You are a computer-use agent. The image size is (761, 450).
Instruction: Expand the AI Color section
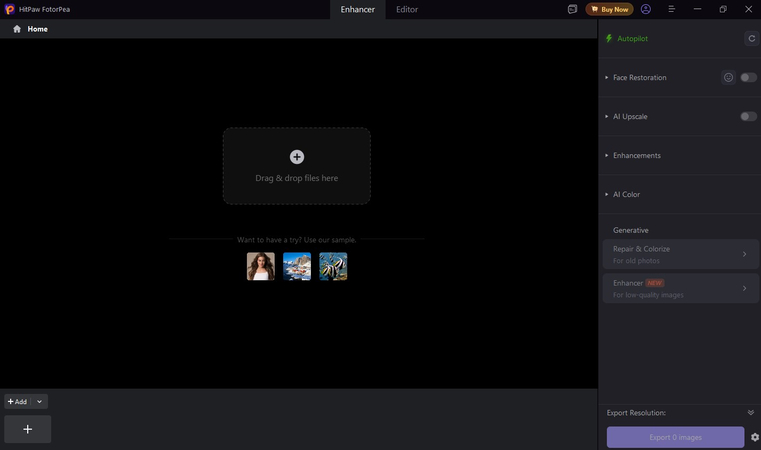click(x=626, y=194)
